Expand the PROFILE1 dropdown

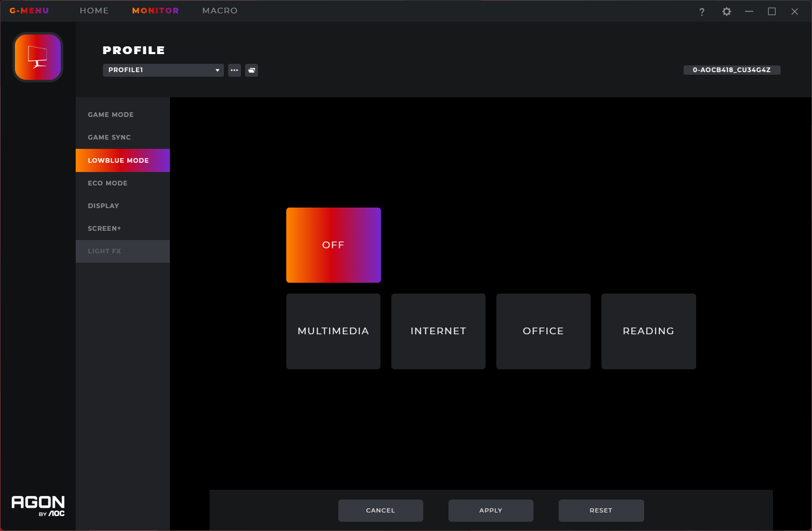click(x=163, y=70)
